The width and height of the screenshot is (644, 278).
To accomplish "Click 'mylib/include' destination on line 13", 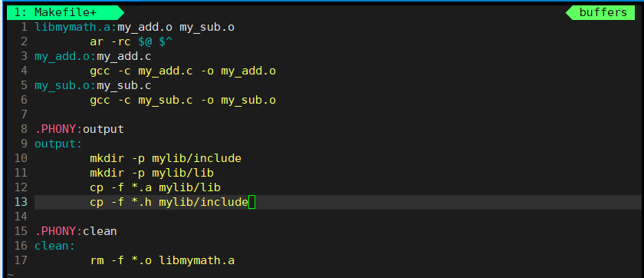I will click(x=204, y=202).
